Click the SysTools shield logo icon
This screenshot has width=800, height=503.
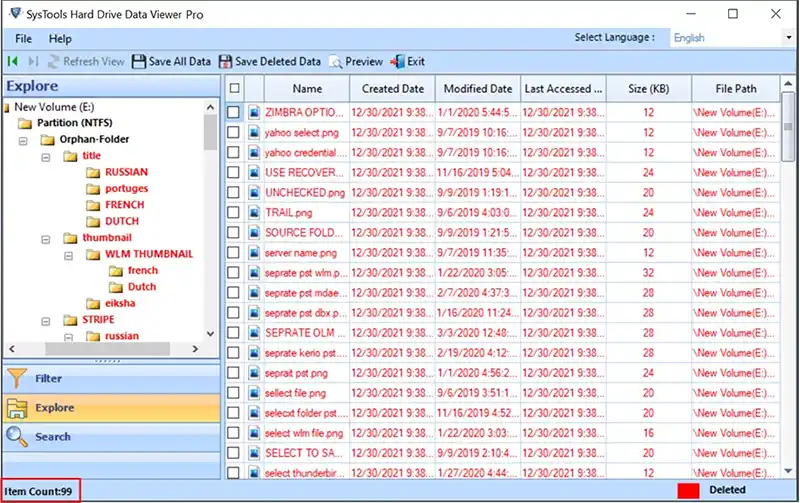pos(15,13)
